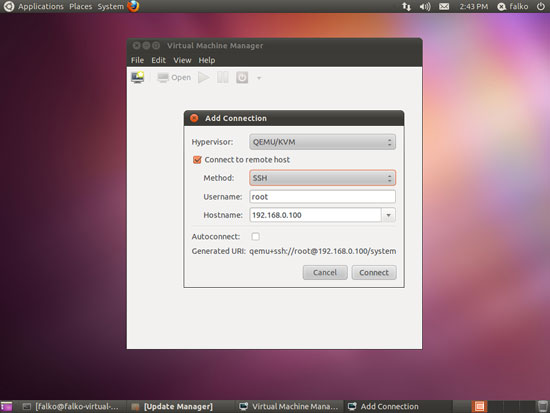
Task: Open the Places menu in top panel
Action: 81,6
